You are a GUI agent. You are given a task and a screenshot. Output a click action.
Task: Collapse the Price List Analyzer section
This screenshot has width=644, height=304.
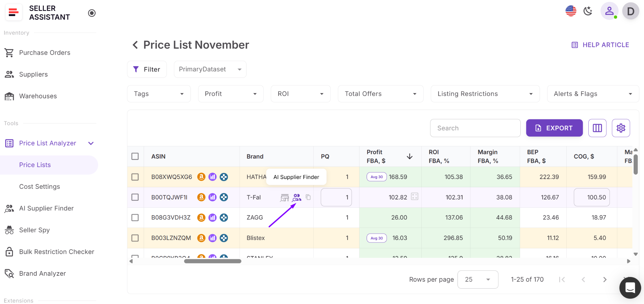coord(91,143)
